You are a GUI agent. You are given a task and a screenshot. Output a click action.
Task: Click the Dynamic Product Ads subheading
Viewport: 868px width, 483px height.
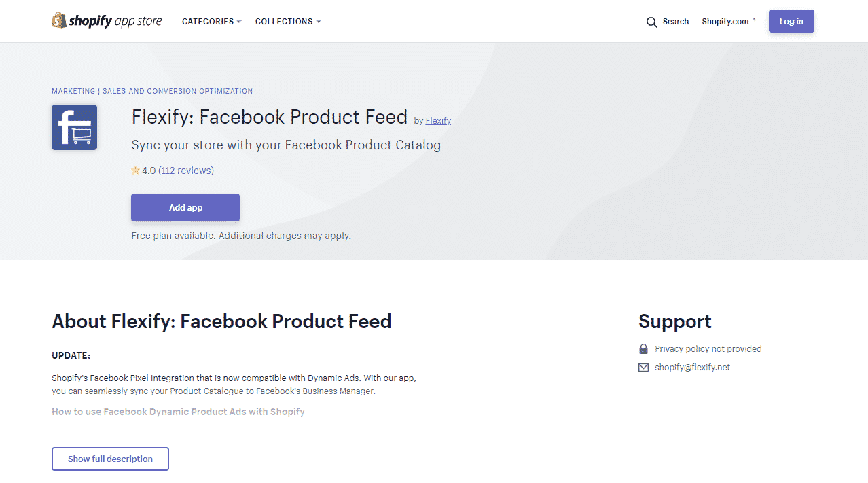[x=178, y=412]
